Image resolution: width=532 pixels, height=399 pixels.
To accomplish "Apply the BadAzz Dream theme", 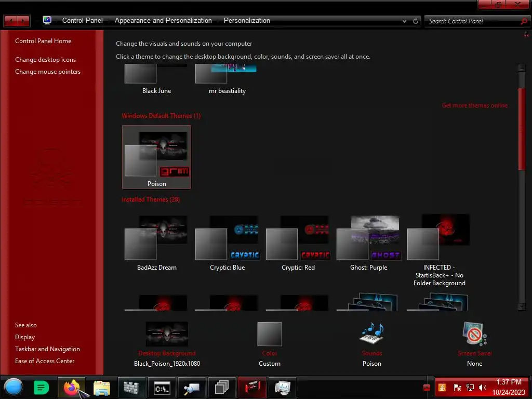I will pyautogui.click(x=156, y=243).
